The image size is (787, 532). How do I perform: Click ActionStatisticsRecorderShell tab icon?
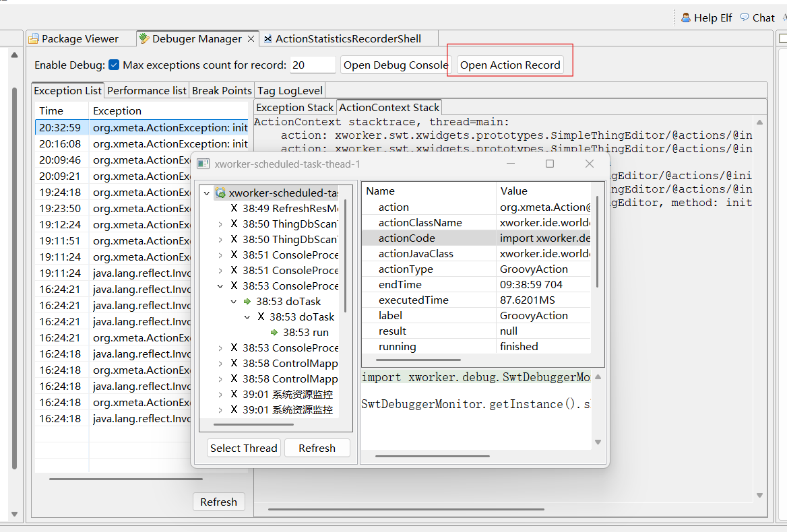tap(268, 38)
